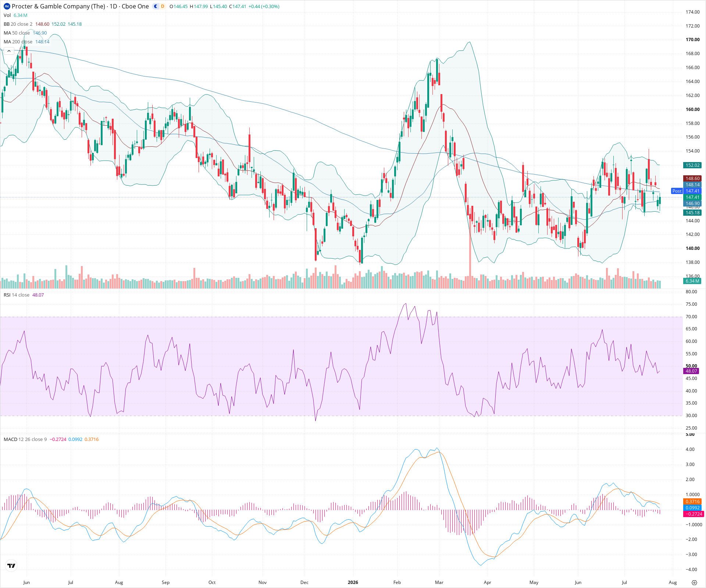Open chart settings hexagon gear icon
Image resolution: width=706 pixels, height=588 pixels.
[x=694, y=582]
